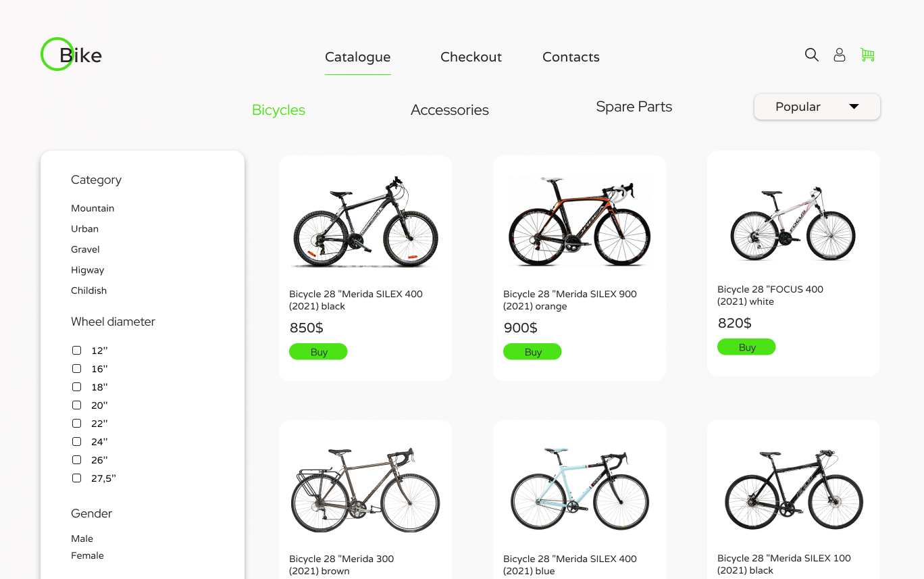Click Buy under the FOCUS 400 white
The image size is (924, 579).
(x=746, y=347)
